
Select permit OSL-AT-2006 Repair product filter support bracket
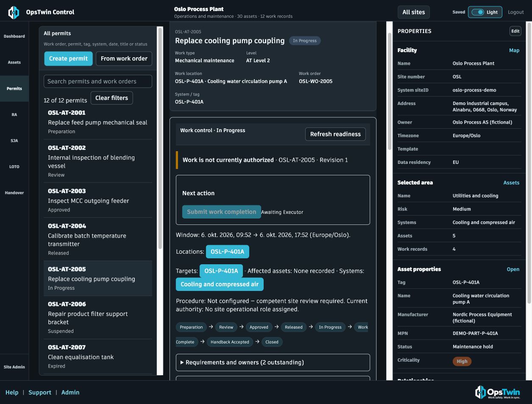pos(98,318)
